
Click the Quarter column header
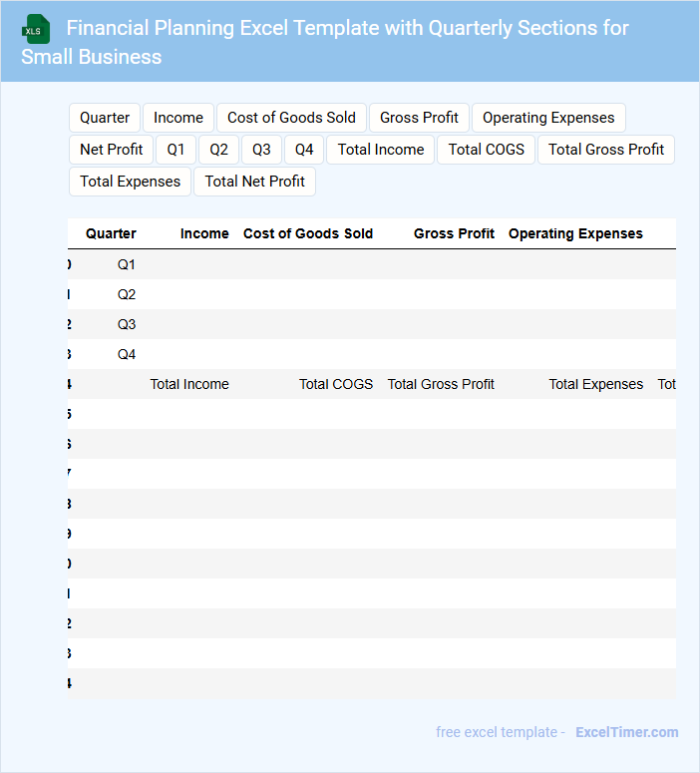(x=111, y=233)
